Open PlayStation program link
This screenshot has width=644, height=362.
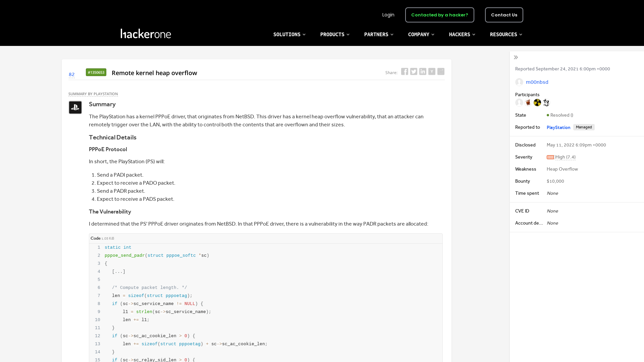tap(558, 127)
